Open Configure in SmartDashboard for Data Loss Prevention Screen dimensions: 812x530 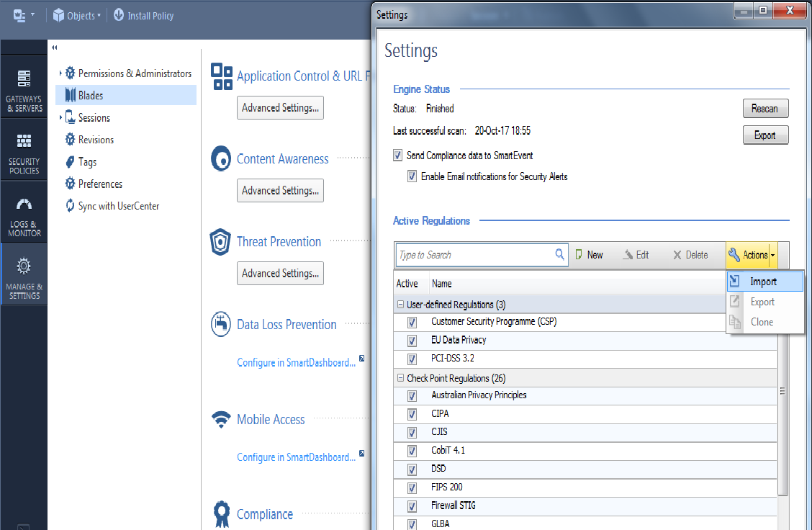pos(295,362)
